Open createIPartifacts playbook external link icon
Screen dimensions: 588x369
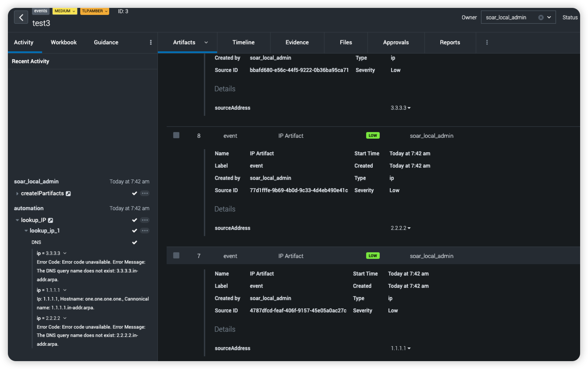pos(68,193)
